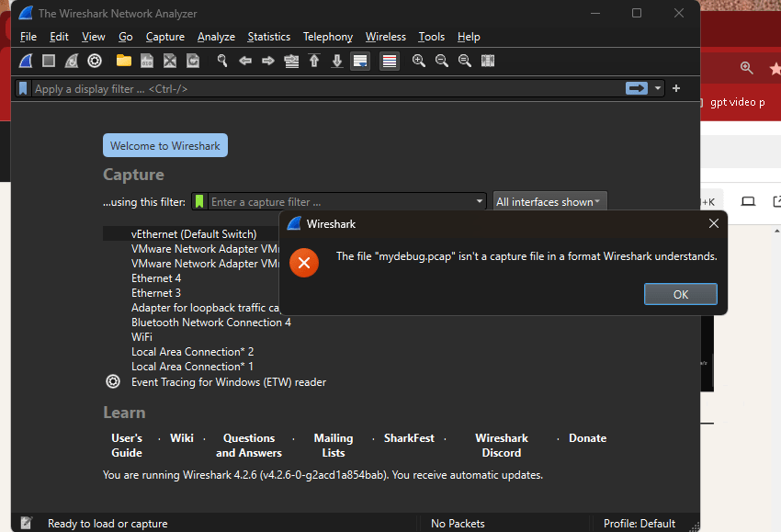Open the Analyze menu
Image resolution: width=781 pixels, height=532 pixels.
pyautogui.click(x=216, y=37)
